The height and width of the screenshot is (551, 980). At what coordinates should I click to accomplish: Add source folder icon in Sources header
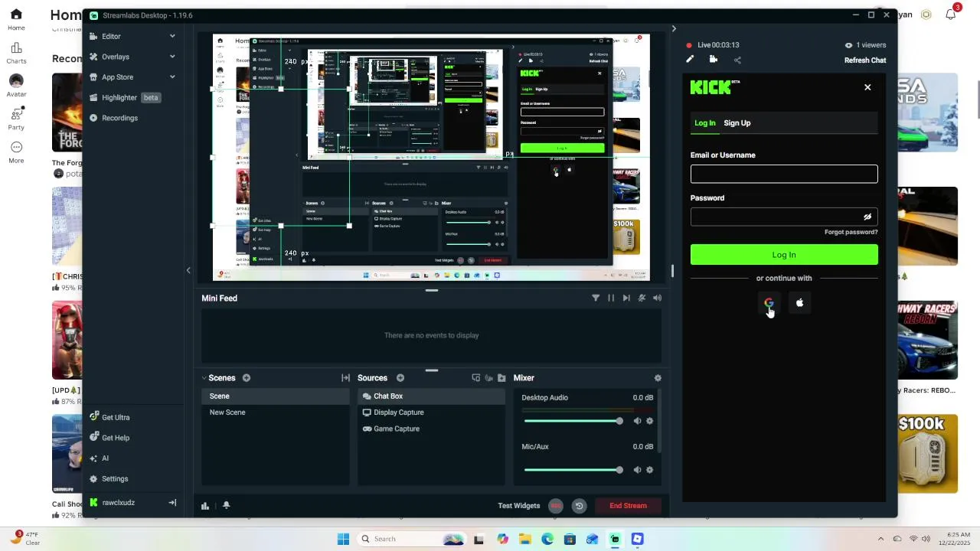(501, 378)
